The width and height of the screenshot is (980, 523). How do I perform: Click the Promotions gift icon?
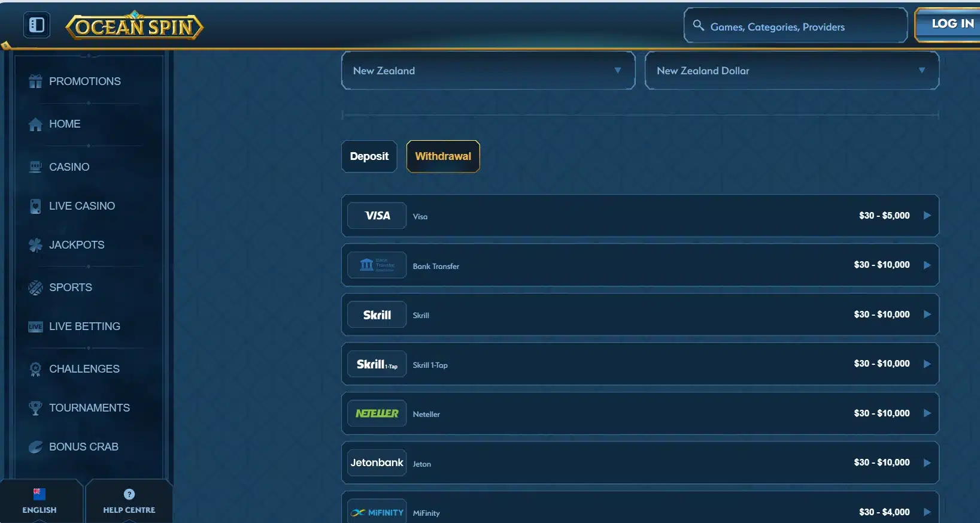[x=35, y=81]
